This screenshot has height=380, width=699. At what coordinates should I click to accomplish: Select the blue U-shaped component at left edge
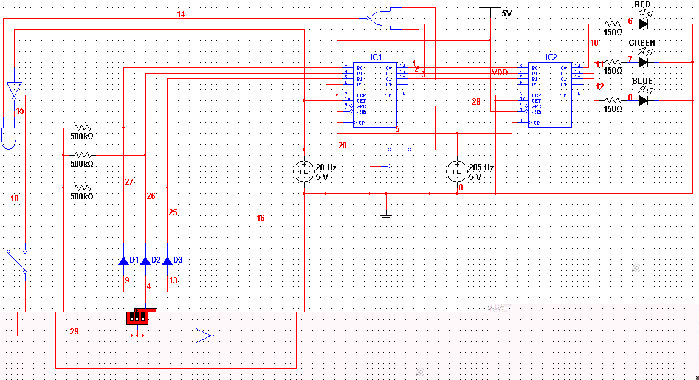(x=9, y=138)
